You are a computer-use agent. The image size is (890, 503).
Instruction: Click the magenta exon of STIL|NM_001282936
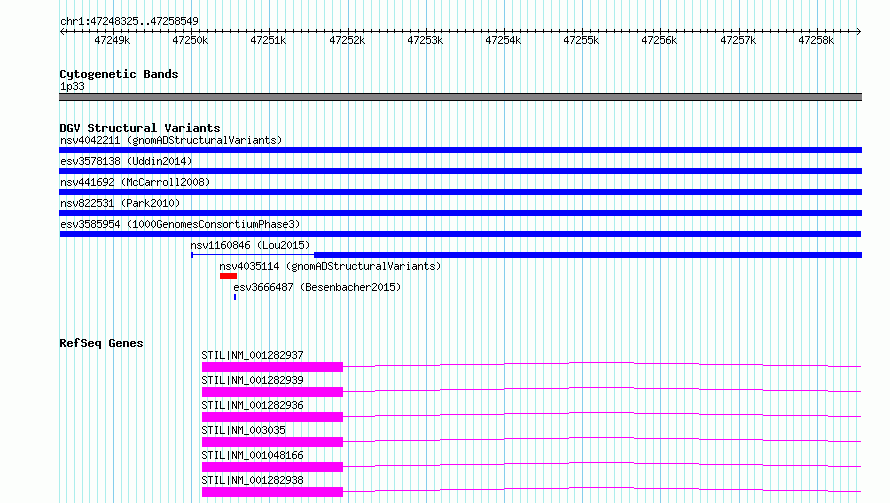(272, 417)
